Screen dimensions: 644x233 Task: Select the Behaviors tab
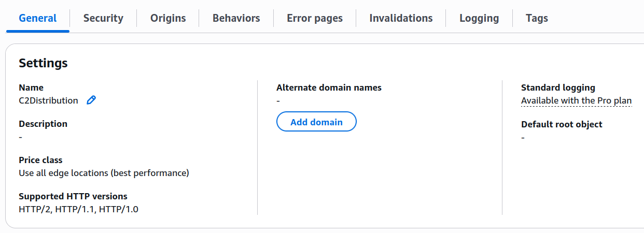point(236,18)
